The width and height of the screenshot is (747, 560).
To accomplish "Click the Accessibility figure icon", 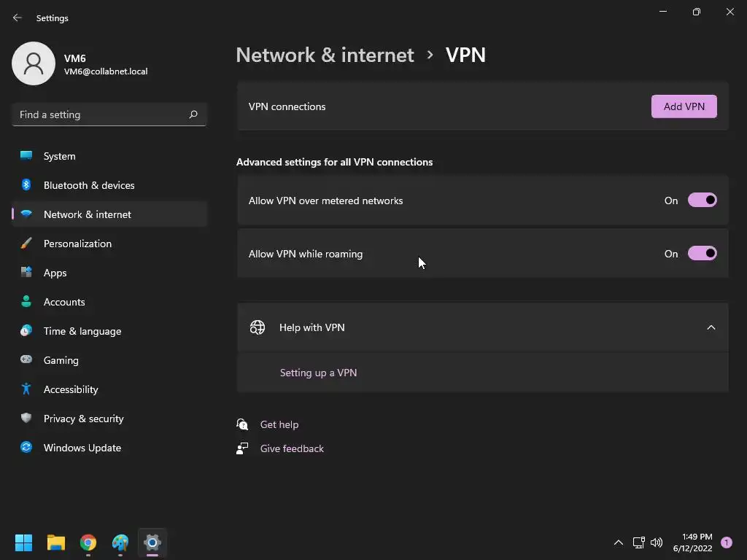I will point(26,389).
